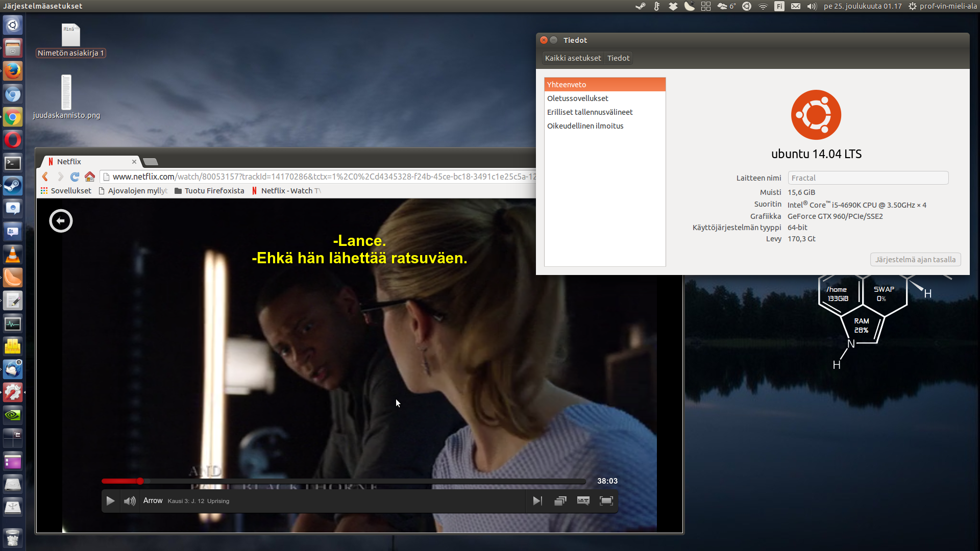The width and height of the screenshot is (980, 551).
Task: Click the Järjestelmä ajan tasalla button
Action: 915,260
